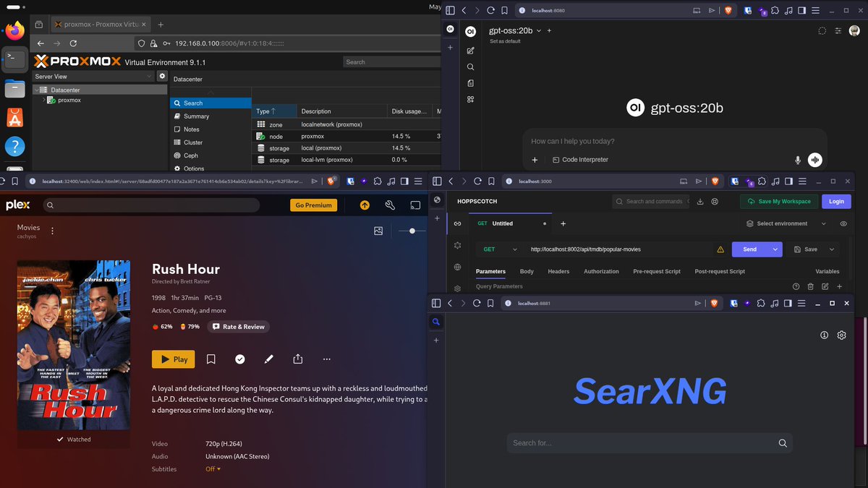
Task: Open the Movies library options menu
Action: point(52,231)
